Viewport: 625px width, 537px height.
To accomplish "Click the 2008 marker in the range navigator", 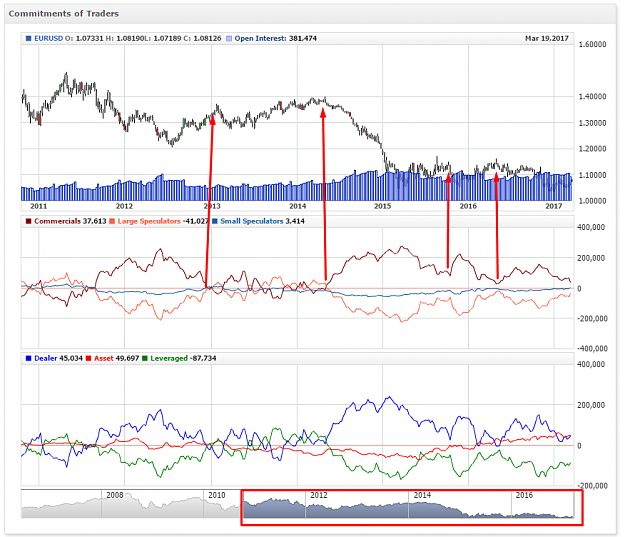I will click(115, 495).
